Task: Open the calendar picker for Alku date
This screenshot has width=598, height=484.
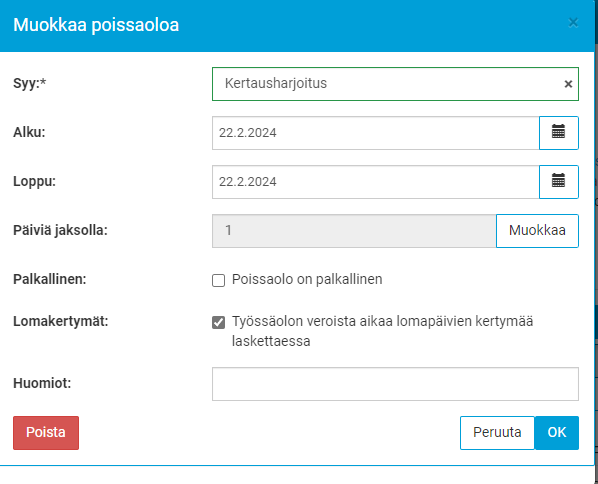Action: [559, 133]
